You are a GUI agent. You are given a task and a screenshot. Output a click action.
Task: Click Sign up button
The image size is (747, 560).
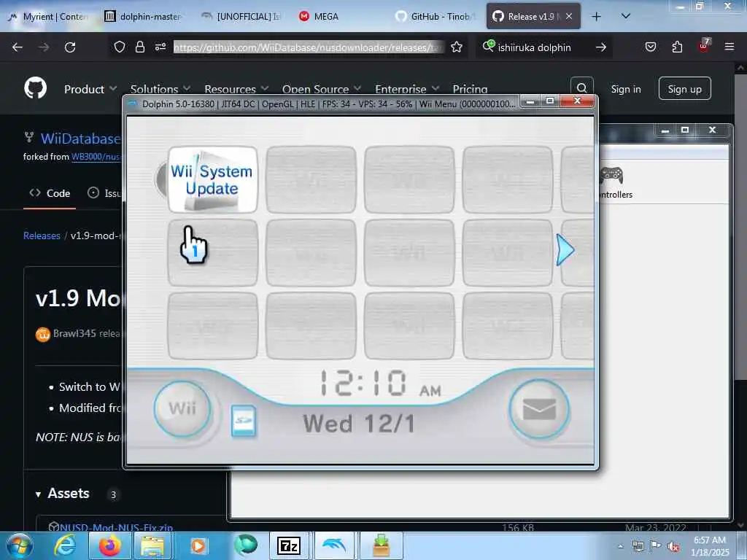[x=684, y=88]
